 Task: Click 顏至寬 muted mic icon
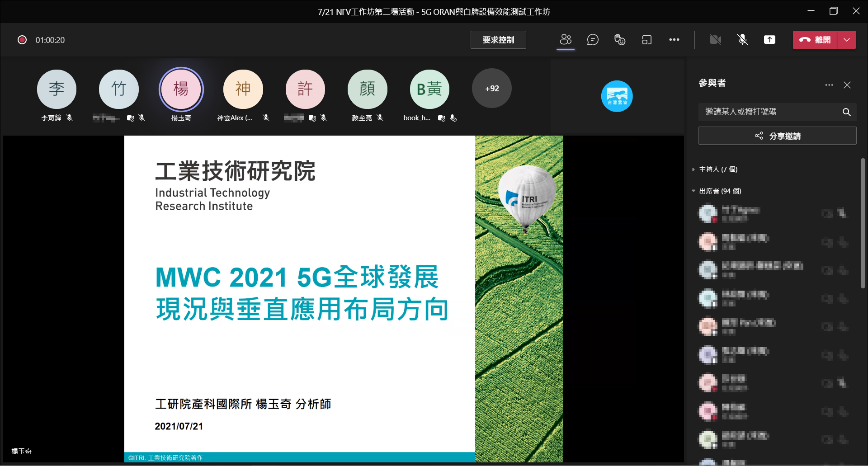pos(380,118)
